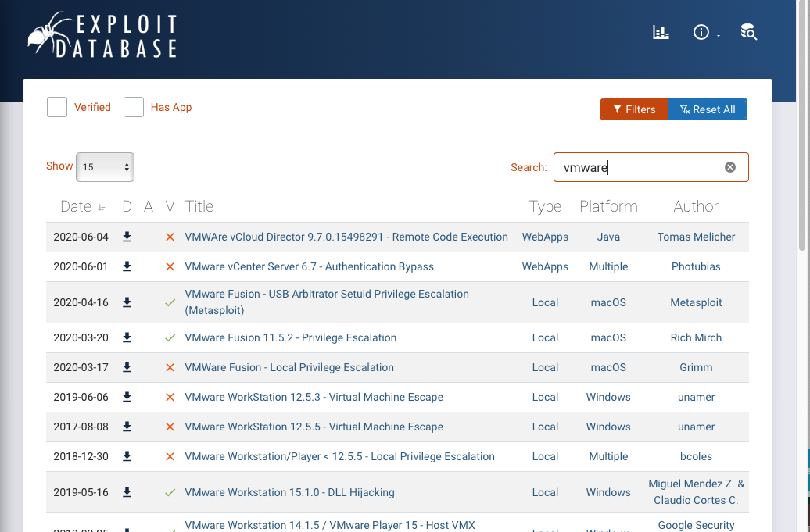Click verified checkmark for Fusion 11.5.2 row
The width and height of the screenshot is (810, 532).
[170, 338]
